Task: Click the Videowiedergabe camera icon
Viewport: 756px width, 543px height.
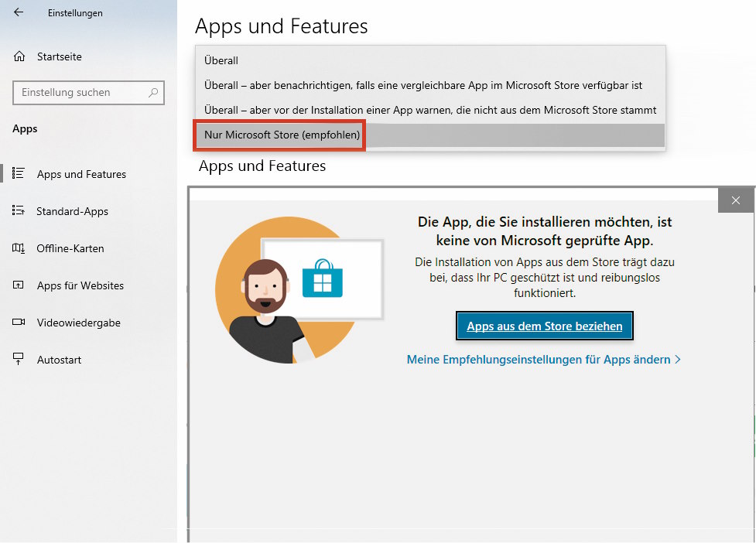Action: 19,322
